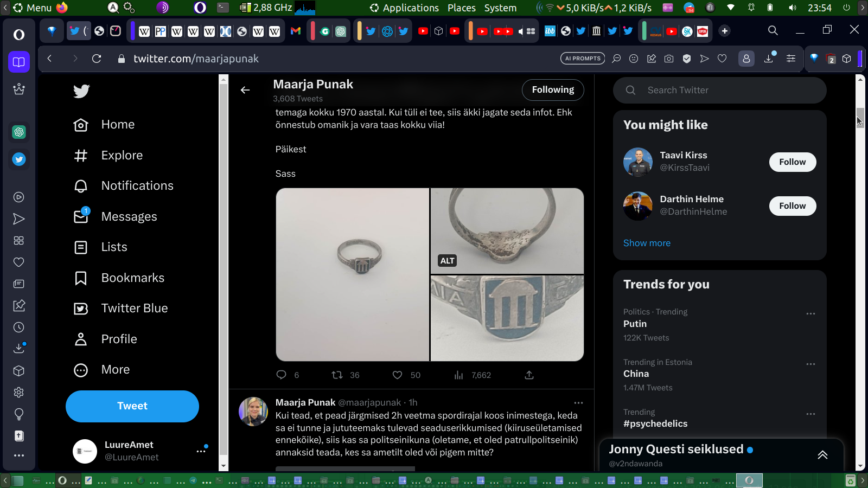Open Profile in Twitter navigation
The height and width of the screenshot is (488, 868).
click(105, 339)
